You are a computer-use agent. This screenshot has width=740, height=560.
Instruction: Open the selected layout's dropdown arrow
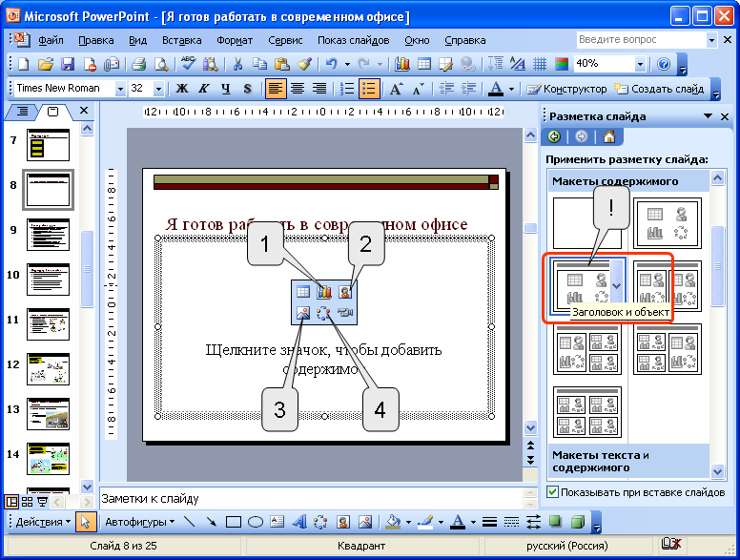click(x=616, y=285)
